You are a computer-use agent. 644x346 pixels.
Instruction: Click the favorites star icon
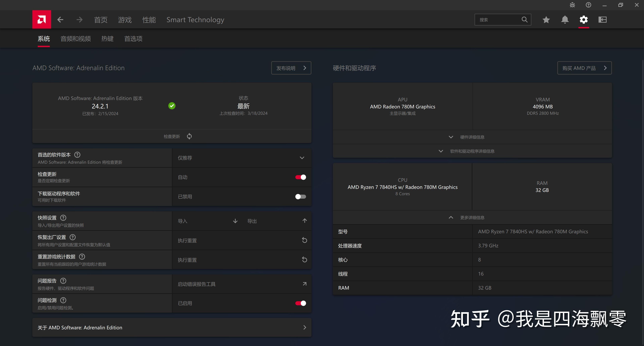point(546,20)
